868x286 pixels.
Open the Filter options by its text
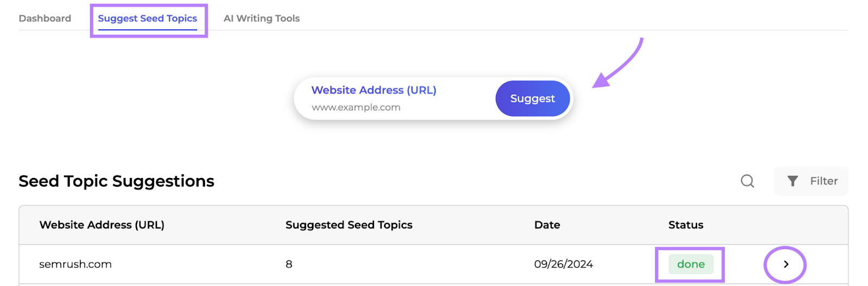click(824, 181)
